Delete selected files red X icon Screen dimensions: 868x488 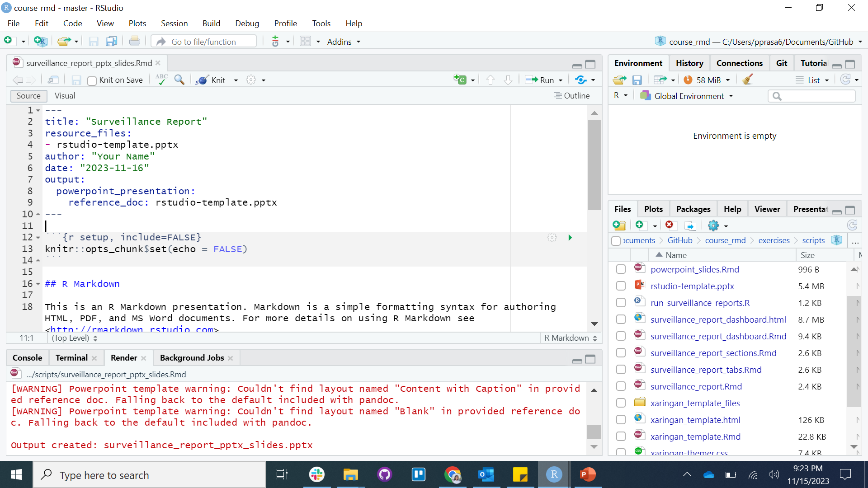pos(669,225)
